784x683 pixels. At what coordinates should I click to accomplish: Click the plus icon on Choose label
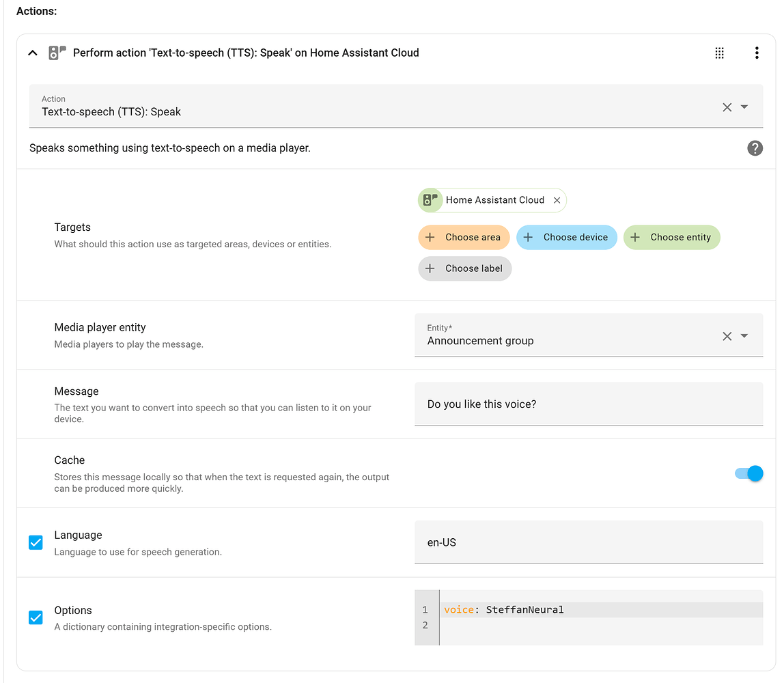point(430,268)
